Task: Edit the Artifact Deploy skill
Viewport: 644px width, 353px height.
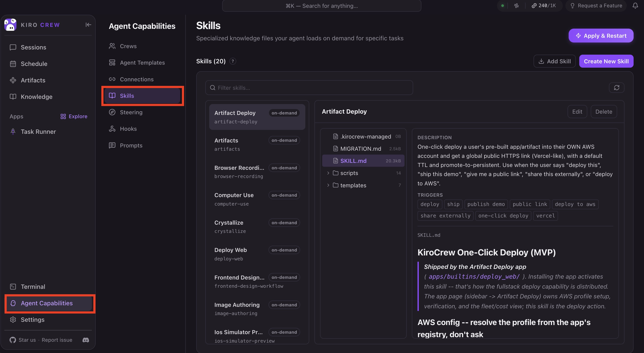Action: [x=577, y=111]
